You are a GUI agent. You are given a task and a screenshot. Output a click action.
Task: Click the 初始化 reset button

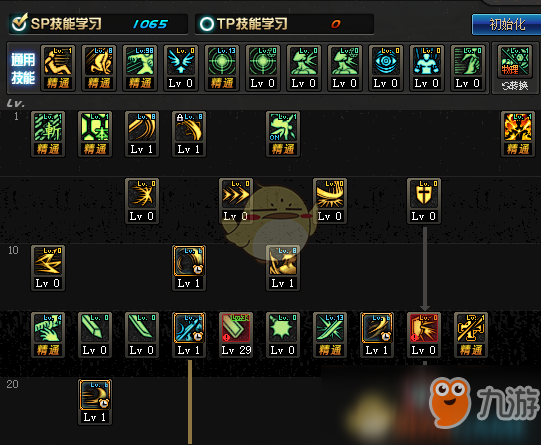pos(506,24)
